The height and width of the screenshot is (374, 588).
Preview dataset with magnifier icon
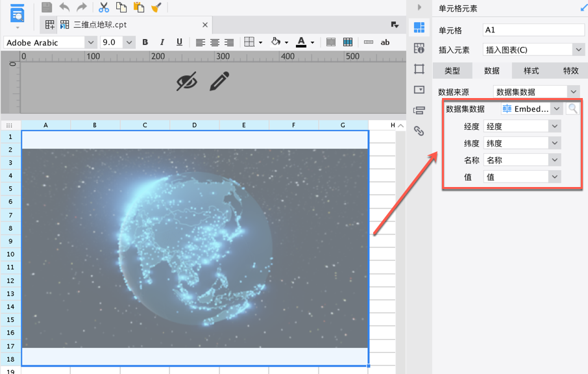click(x=572, y=109)
